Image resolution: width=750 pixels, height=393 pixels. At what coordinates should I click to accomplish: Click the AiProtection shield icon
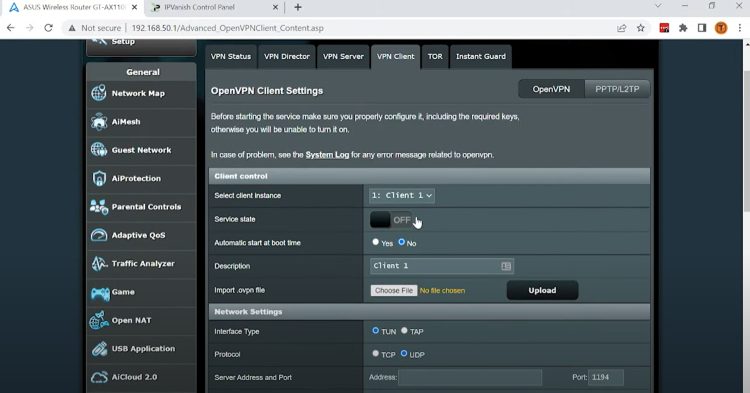click(99, 178)
